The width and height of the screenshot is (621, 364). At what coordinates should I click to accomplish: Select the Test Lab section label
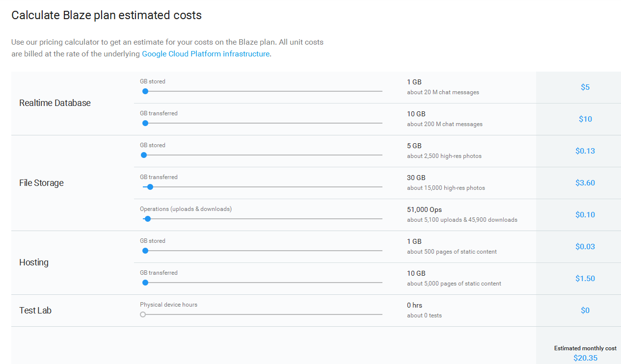[35, 311]
